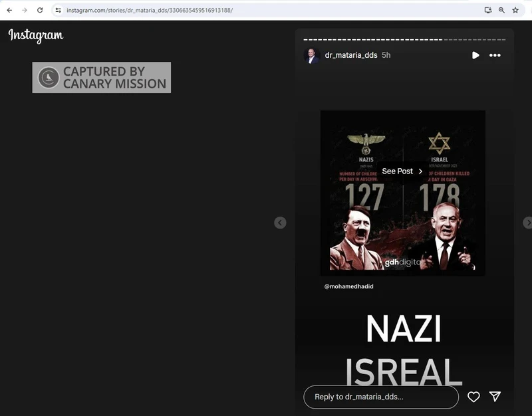Click the Reply to dr_mataria_dds field
Image resolution: width=532 pixels, height=416 pixels.
click(381, 397)
